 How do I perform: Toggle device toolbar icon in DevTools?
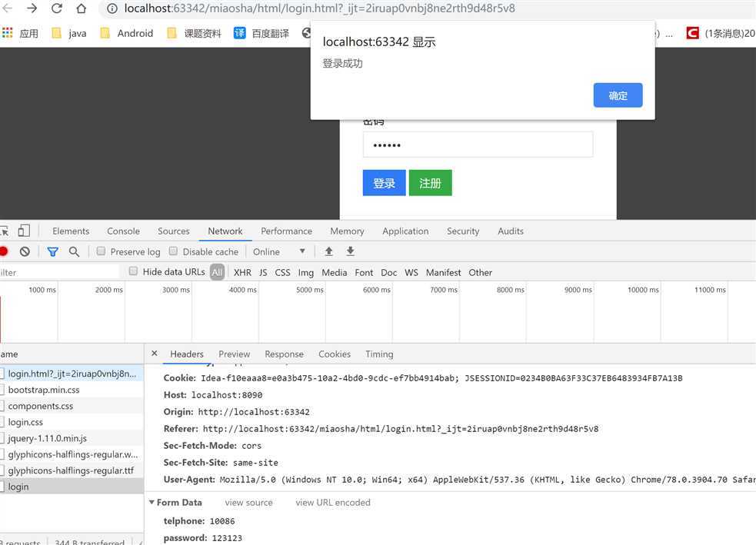pos(24,231)
